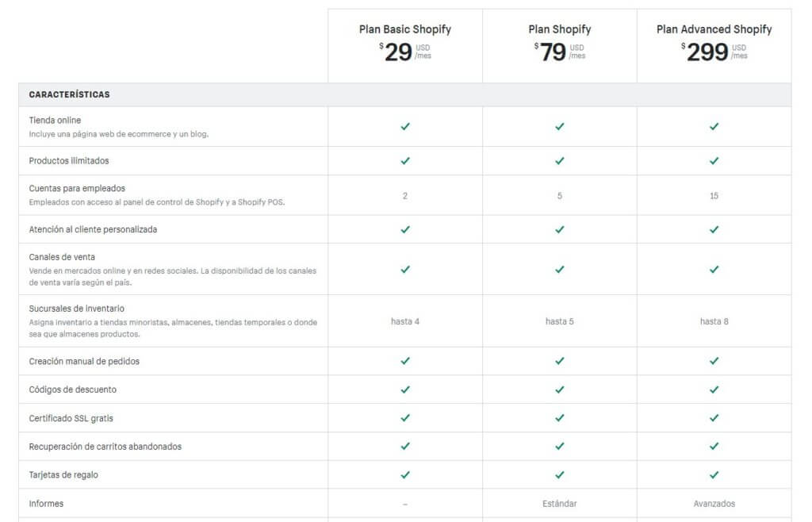
Task: Click the Certificado SSL gratis label
Action: tap(71, 418)
